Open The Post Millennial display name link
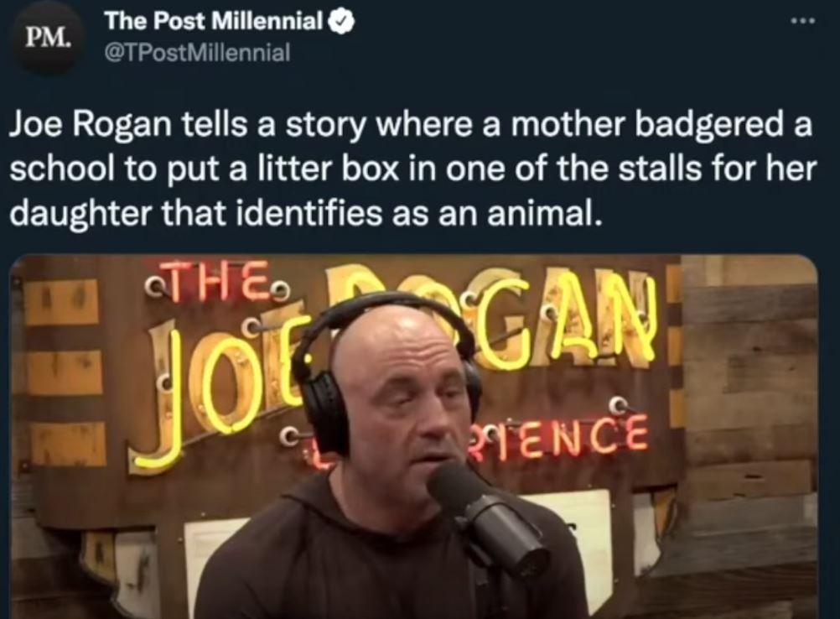This screenshot has width=840, height=619. click(212, 22)
